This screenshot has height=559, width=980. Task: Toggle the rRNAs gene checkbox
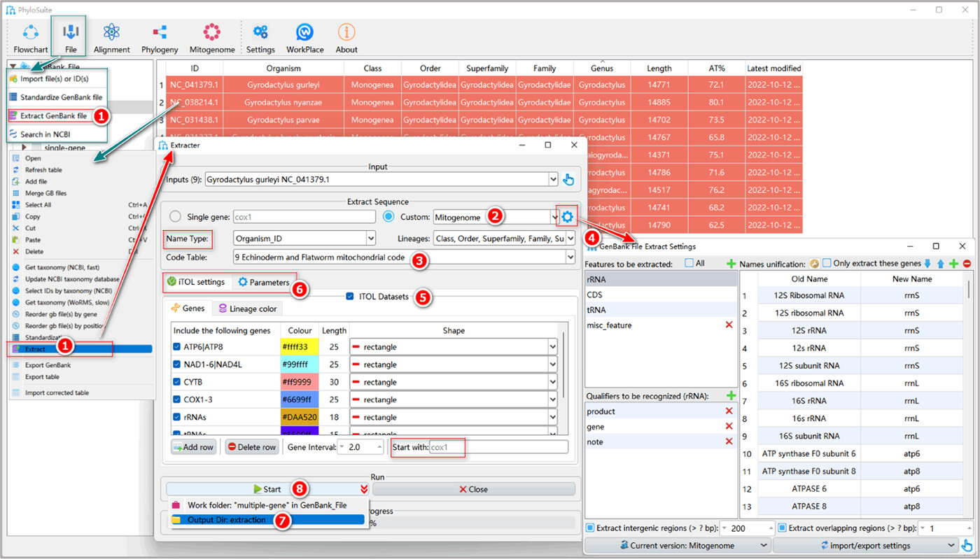click(x=177, y=417)
